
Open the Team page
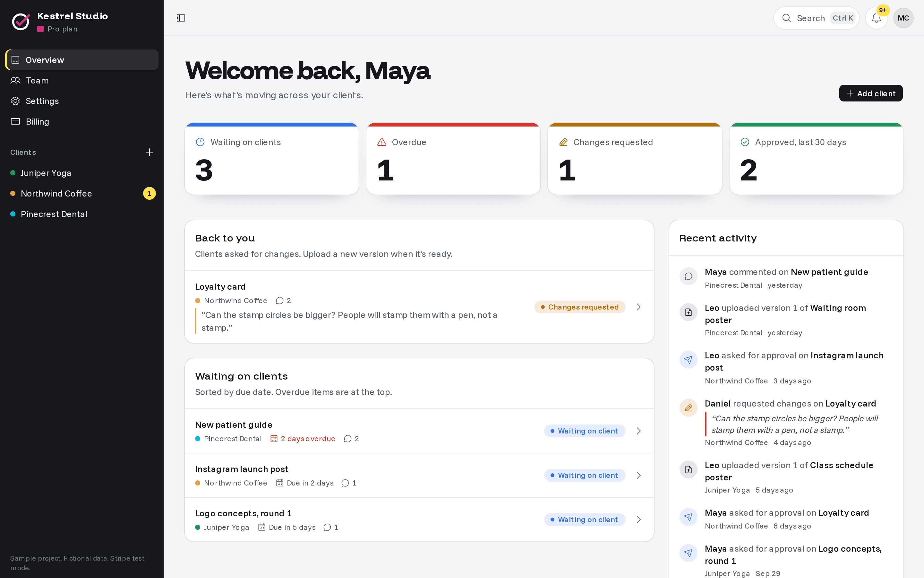[82, 80]
